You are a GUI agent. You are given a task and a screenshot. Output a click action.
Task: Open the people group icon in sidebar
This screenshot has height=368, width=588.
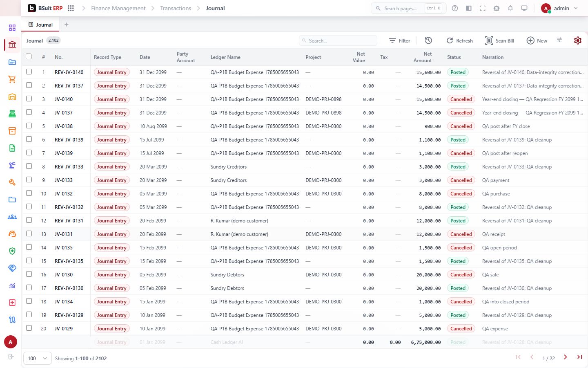click(x=12, y=217)
